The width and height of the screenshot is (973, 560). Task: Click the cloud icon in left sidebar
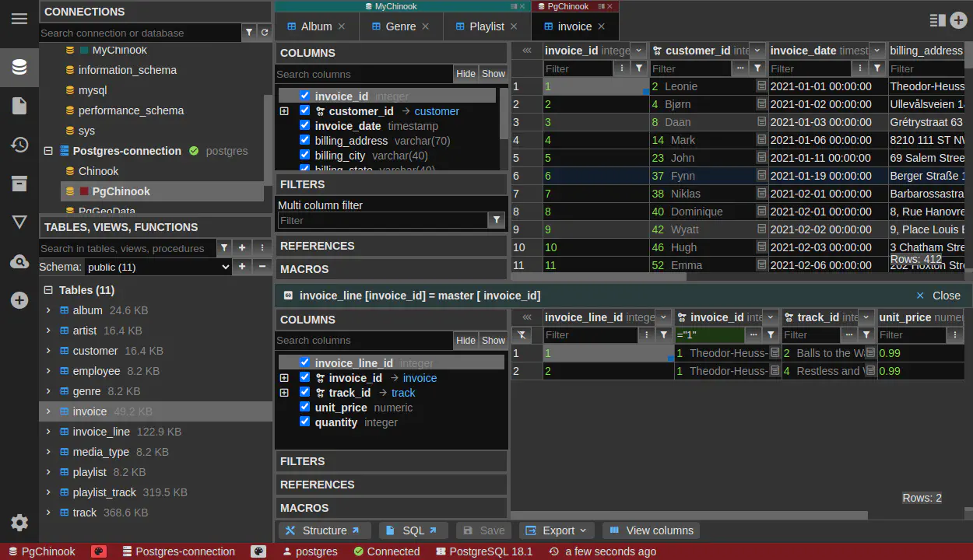tap(19, 262)
